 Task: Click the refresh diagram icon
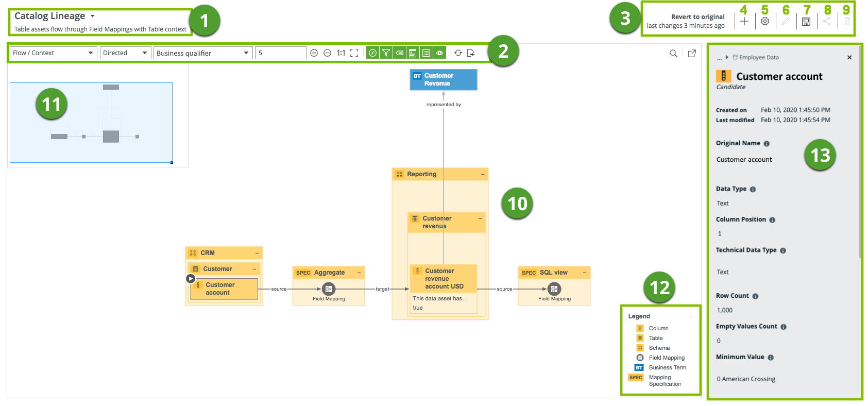(x=458, y=53)
